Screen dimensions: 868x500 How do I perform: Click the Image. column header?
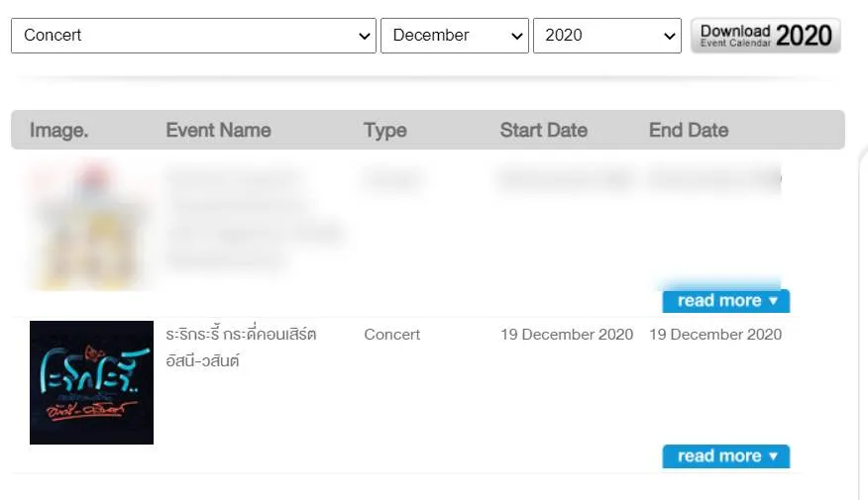tap(58, 130)
